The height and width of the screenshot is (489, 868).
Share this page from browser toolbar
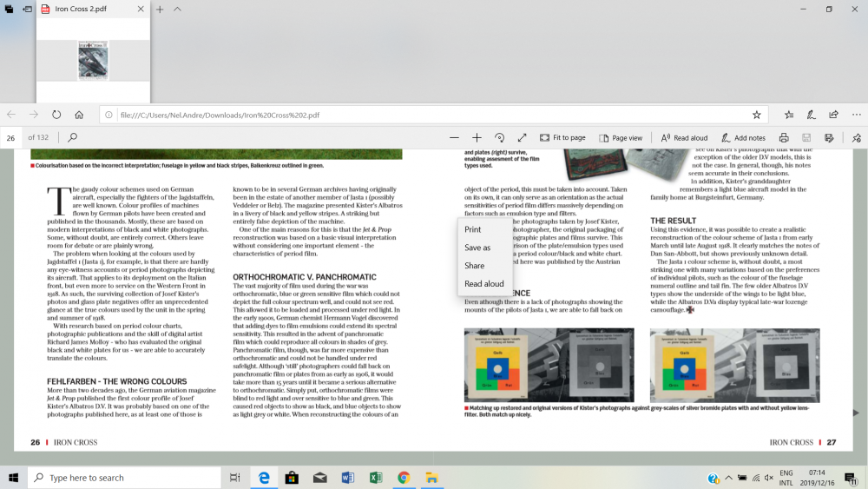[833, 115]
